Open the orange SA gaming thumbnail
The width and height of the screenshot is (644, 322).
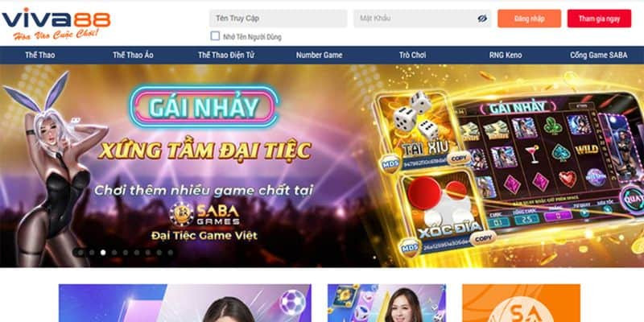tap(521, 303)
